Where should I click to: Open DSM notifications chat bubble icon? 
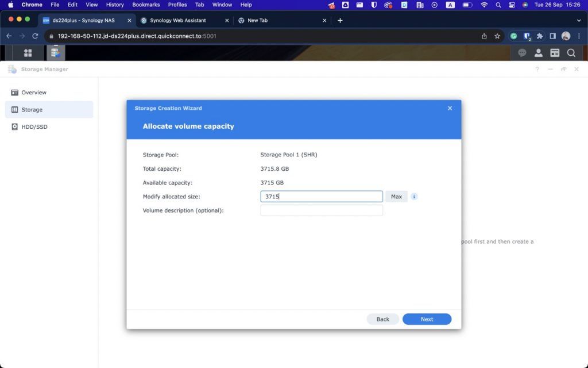(x=522, y=53)
